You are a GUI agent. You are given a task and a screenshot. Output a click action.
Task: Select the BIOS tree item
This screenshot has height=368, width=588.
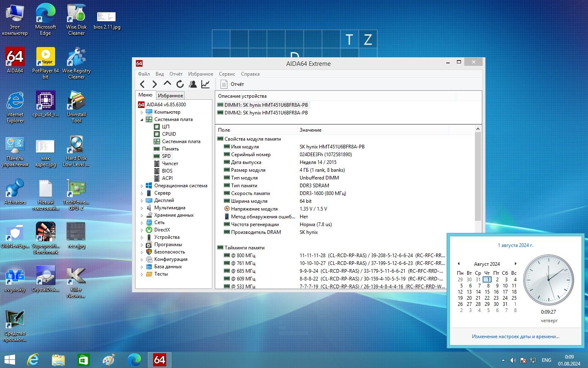click(x=167, y=171)
